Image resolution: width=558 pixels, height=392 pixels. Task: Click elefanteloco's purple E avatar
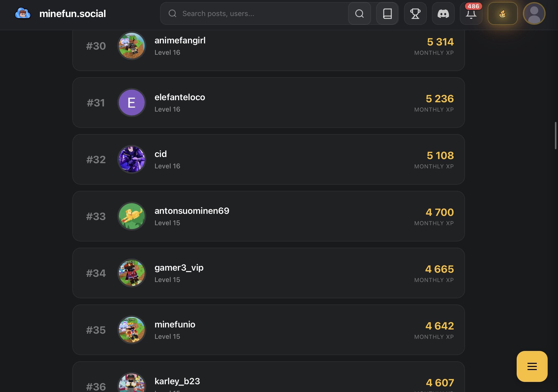[x=131, y=103]
